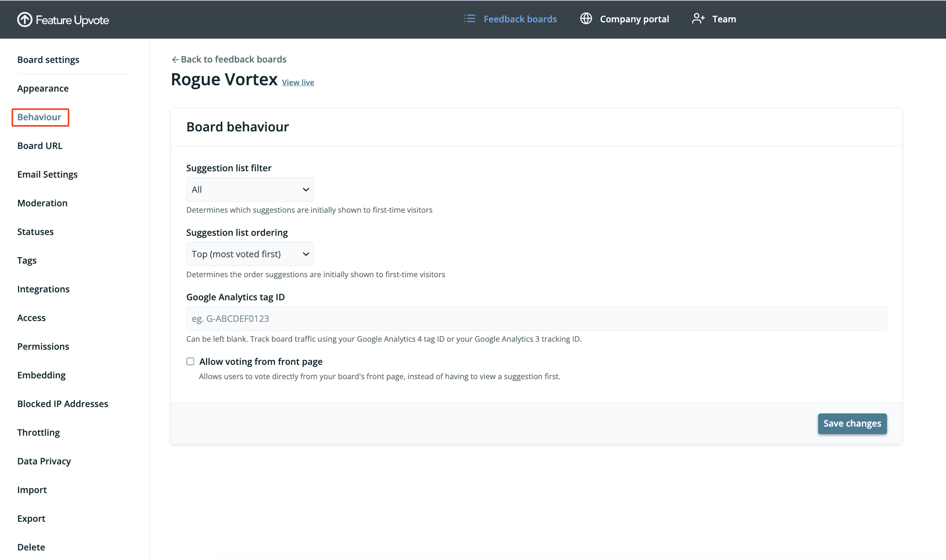The width and height of the screenshot is (946, 560).
Task: Navigate to the Delete board section
Action: (x=31, y=547)
